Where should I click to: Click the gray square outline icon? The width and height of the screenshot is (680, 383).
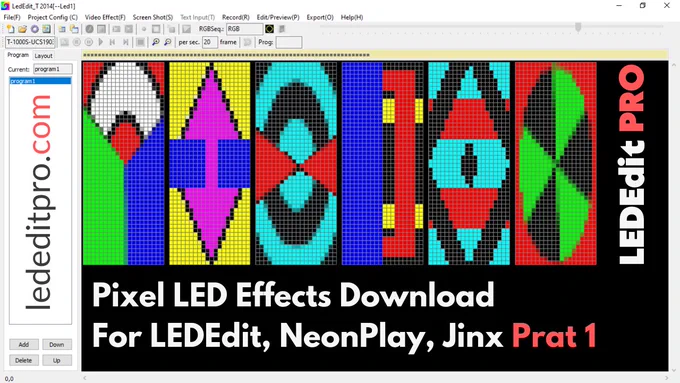[156, 29]
